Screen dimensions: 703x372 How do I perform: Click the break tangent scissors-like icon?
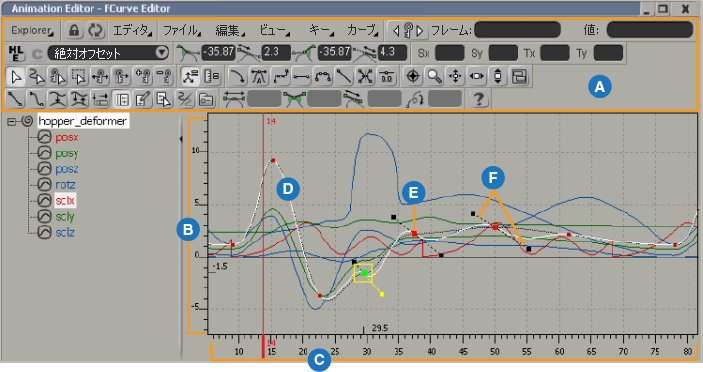365,77
